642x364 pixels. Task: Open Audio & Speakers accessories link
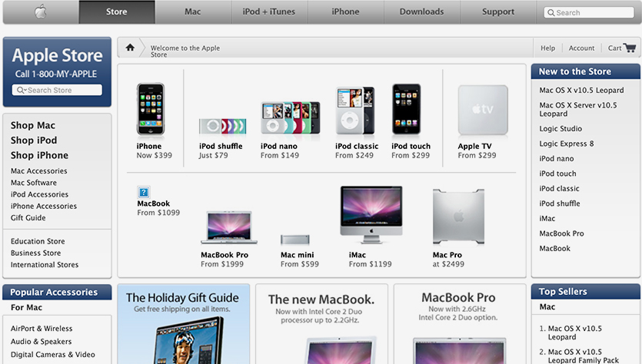41,342
